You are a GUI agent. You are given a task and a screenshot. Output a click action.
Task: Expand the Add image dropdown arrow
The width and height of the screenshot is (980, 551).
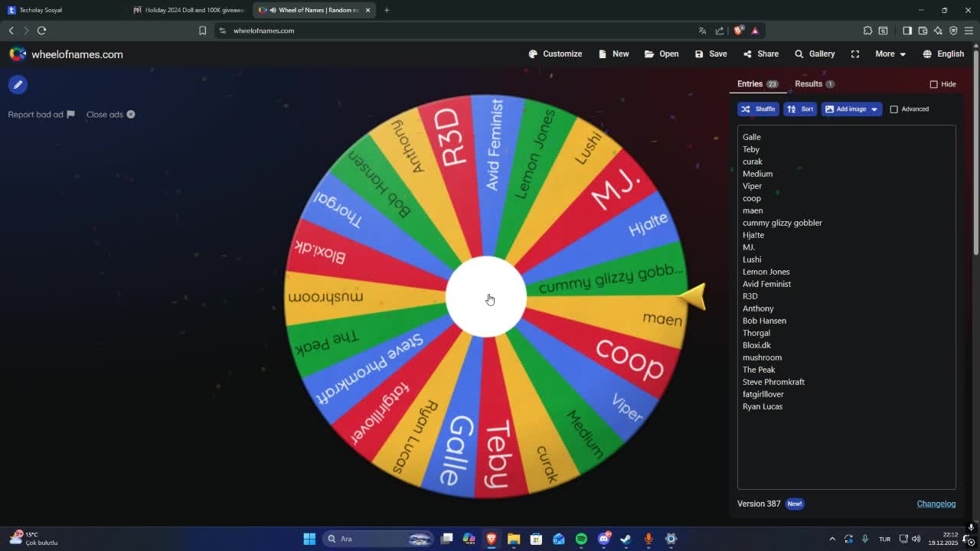click(x=874, y=109)
